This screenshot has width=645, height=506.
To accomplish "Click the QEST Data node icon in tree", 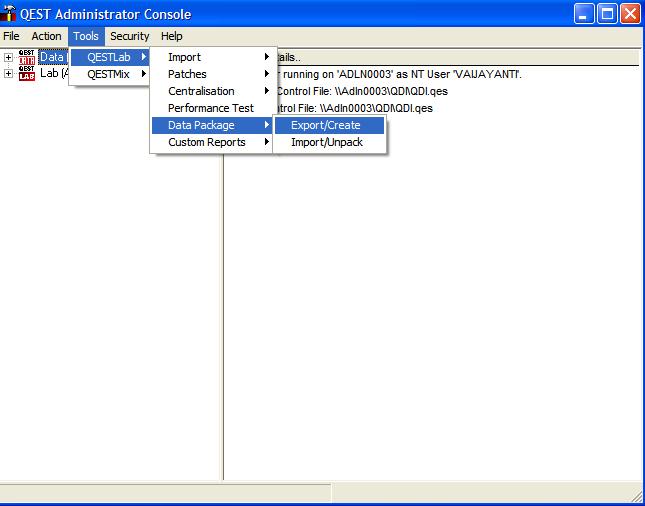I will click(27, 57).
